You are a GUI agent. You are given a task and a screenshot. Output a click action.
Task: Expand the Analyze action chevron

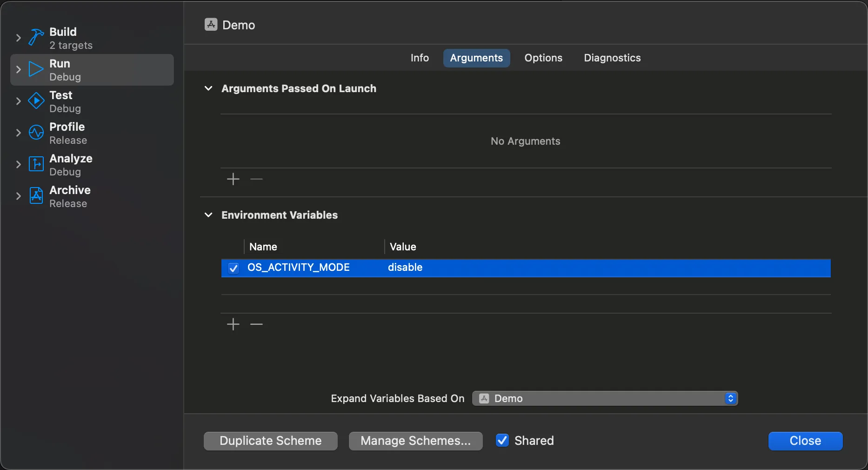pyautogui.click(x=19, y=164)
